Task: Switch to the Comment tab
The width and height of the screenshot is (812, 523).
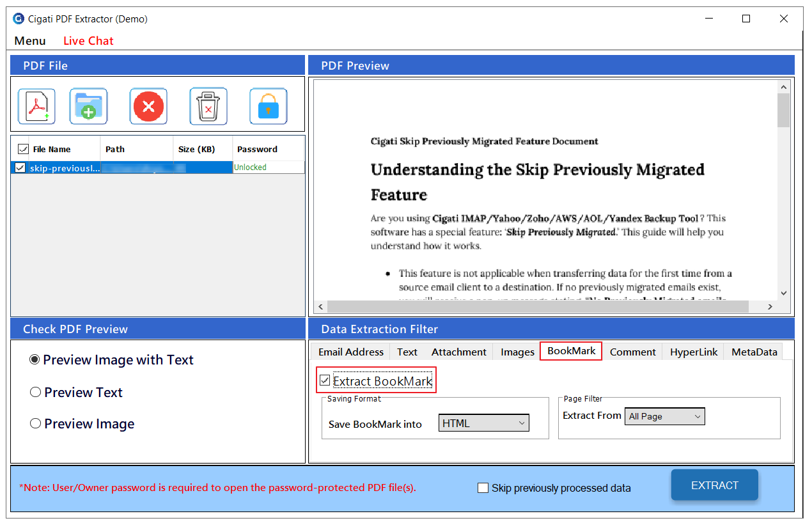Action: tap(632, 352)
